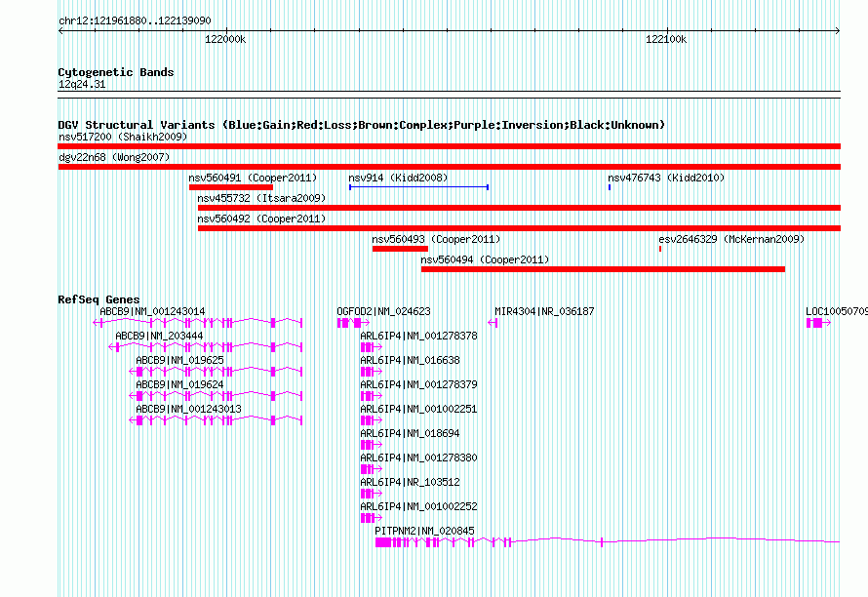The image size is (868, 597).
Task: Click the red bar for nsv517200
Action: pos(449,146)
